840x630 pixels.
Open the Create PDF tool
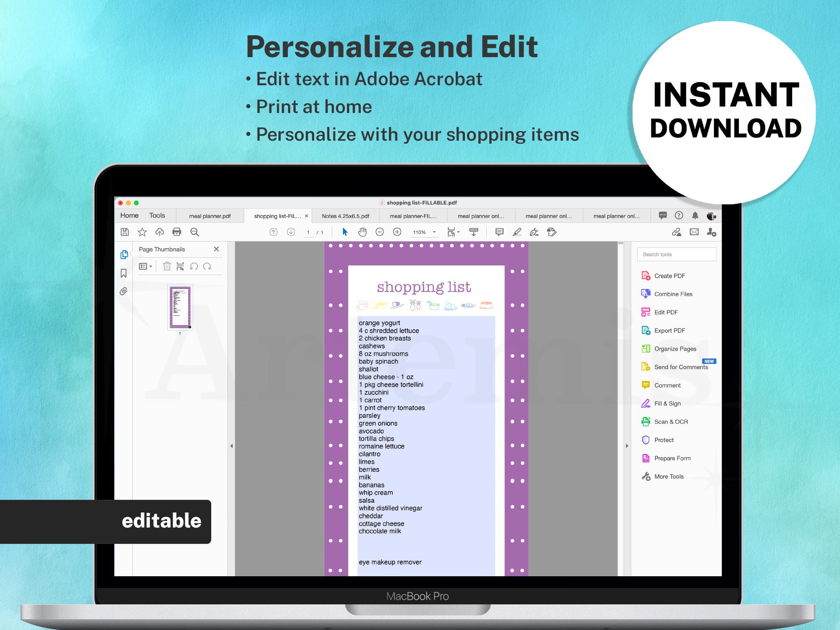(663, 276)
